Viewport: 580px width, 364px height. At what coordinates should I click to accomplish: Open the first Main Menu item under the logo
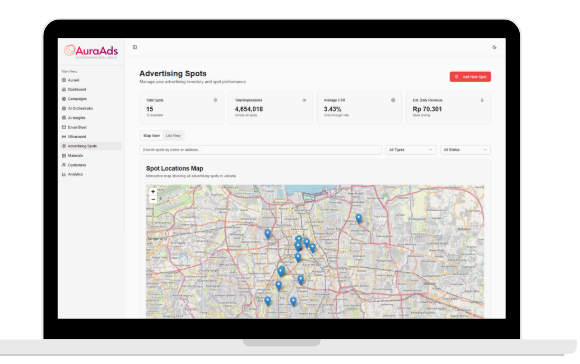[x=91, y=80]
